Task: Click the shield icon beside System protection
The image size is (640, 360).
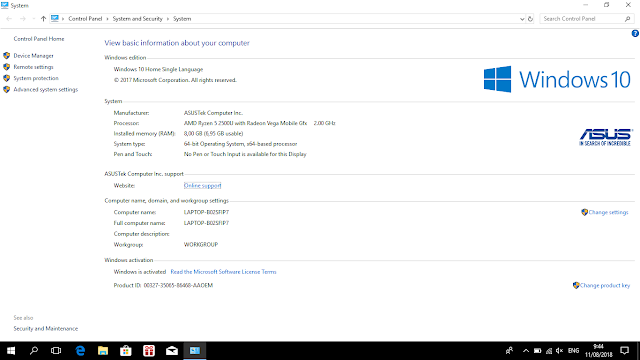Action: click(7, 78)
